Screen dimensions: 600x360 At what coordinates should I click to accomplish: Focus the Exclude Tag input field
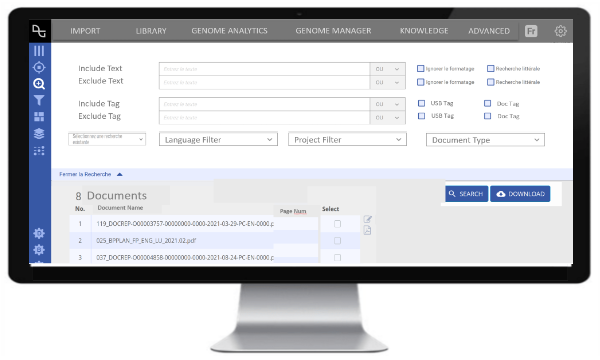pos(264,117)
